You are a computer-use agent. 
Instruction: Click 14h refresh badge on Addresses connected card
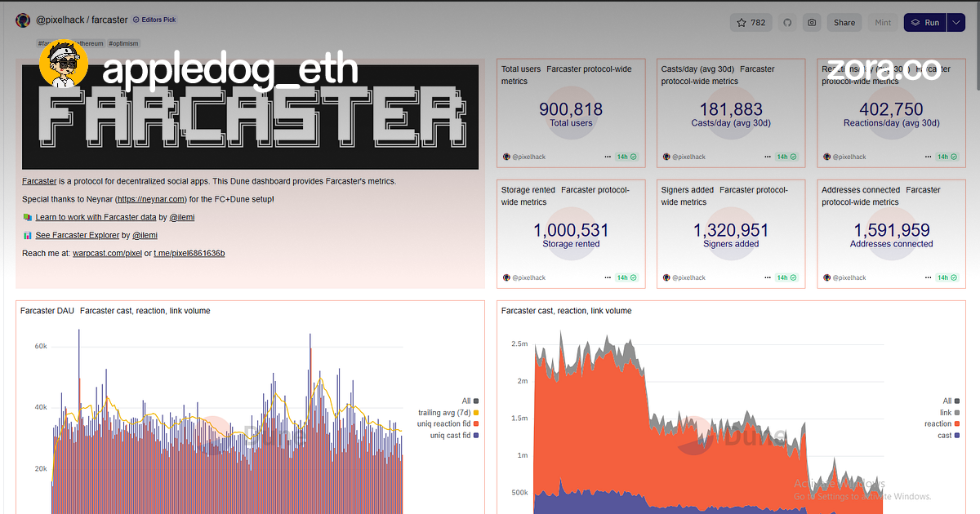pos(947,277)
